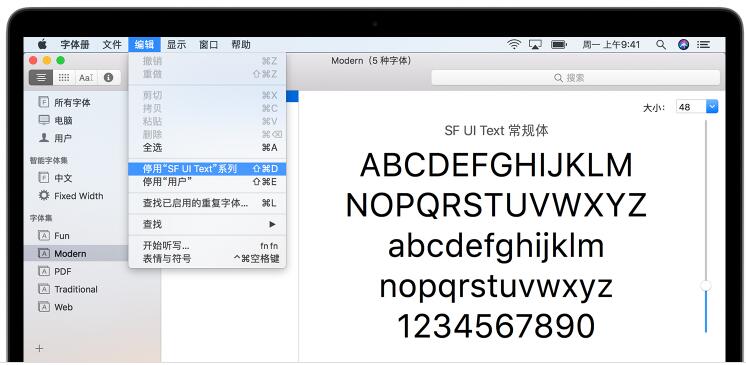Open the Apple menu

(42, 45)
